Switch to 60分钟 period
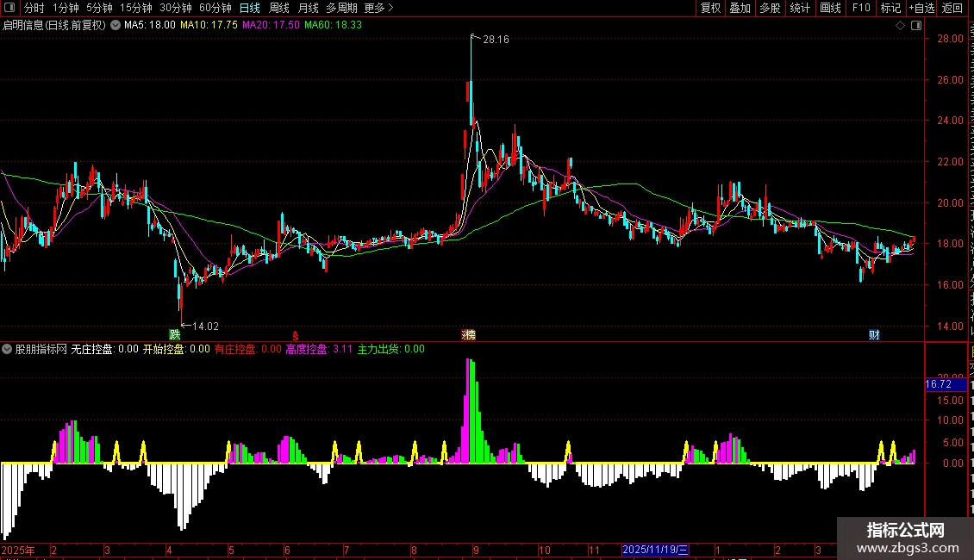 (215, 8)
